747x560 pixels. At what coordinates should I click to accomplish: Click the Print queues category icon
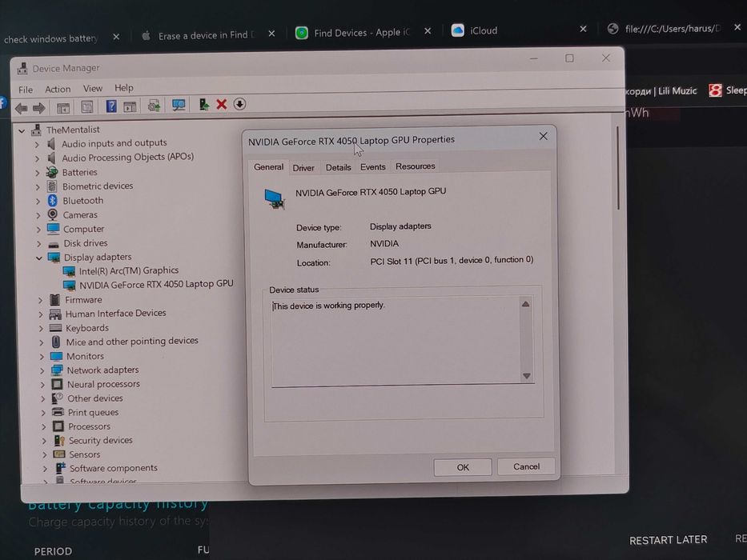coord(58,412)
